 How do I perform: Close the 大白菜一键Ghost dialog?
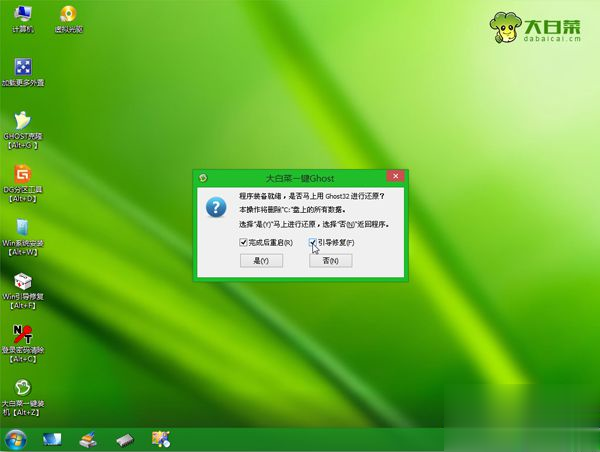click(x=396, y=176)
